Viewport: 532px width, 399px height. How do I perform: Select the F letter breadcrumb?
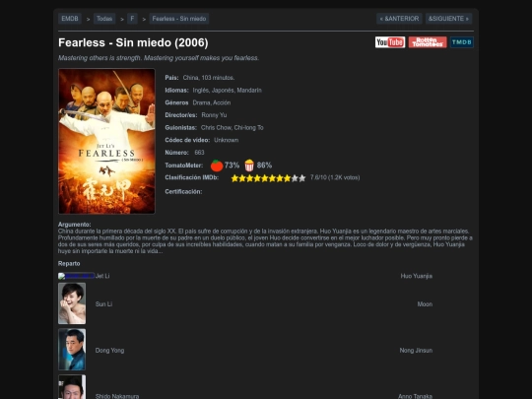[132, 19]
